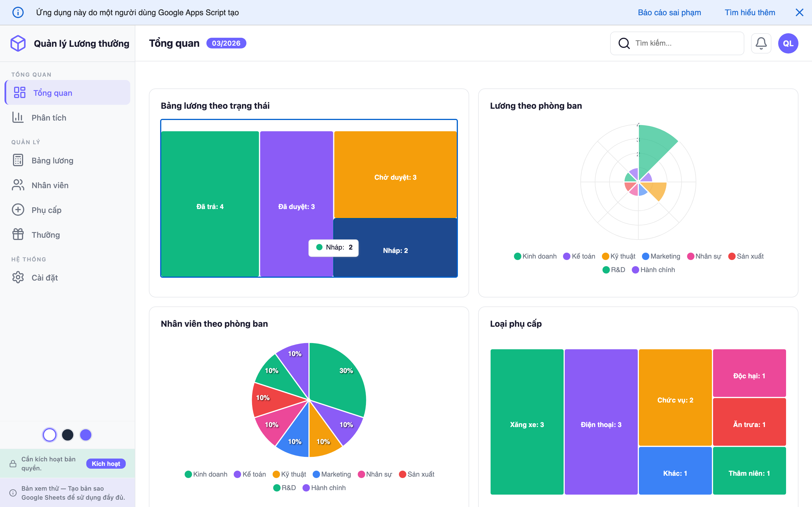
Task: Click the info icon in top banner
Action: (18, 12)
